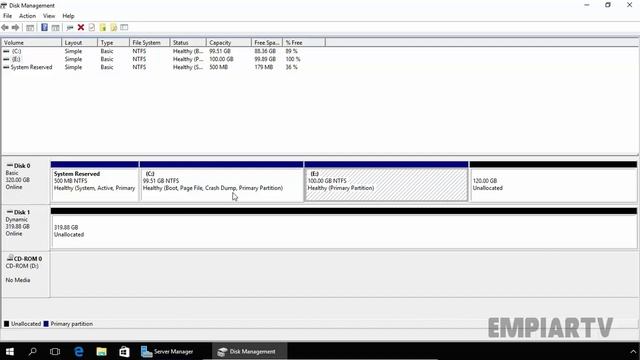Click the Back arrow in toolbar

coord(5,27)
